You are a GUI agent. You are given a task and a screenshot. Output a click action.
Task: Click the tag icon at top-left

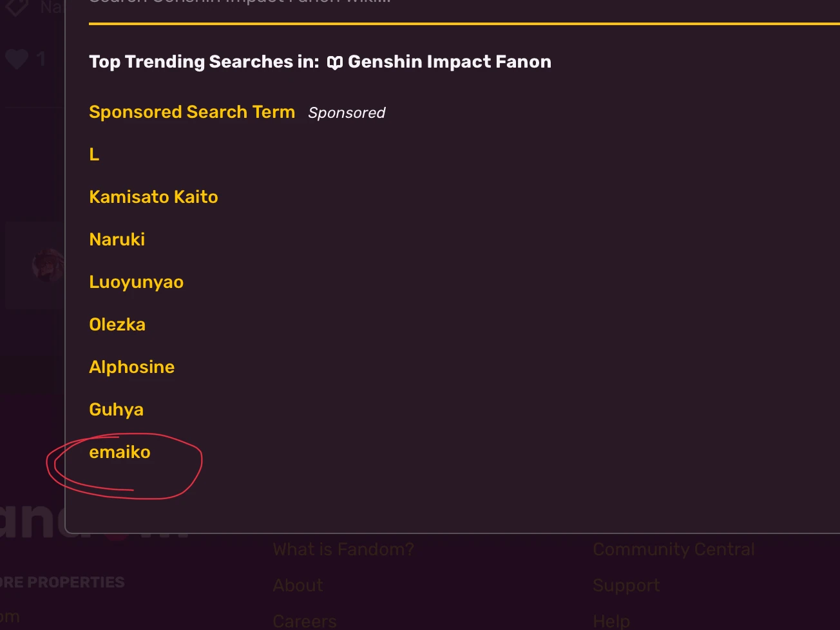17,6
